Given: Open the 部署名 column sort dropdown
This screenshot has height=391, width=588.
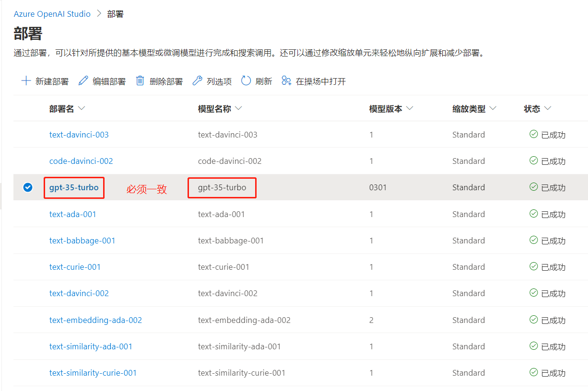Looking at the screenshot, I should [x=82, y=108].
